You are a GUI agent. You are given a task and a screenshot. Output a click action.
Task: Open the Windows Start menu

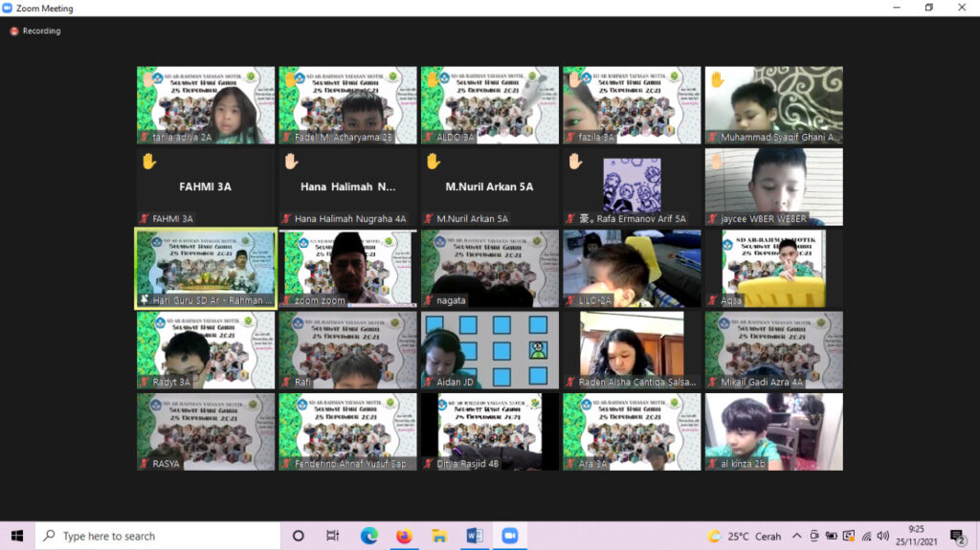(17, 536)
